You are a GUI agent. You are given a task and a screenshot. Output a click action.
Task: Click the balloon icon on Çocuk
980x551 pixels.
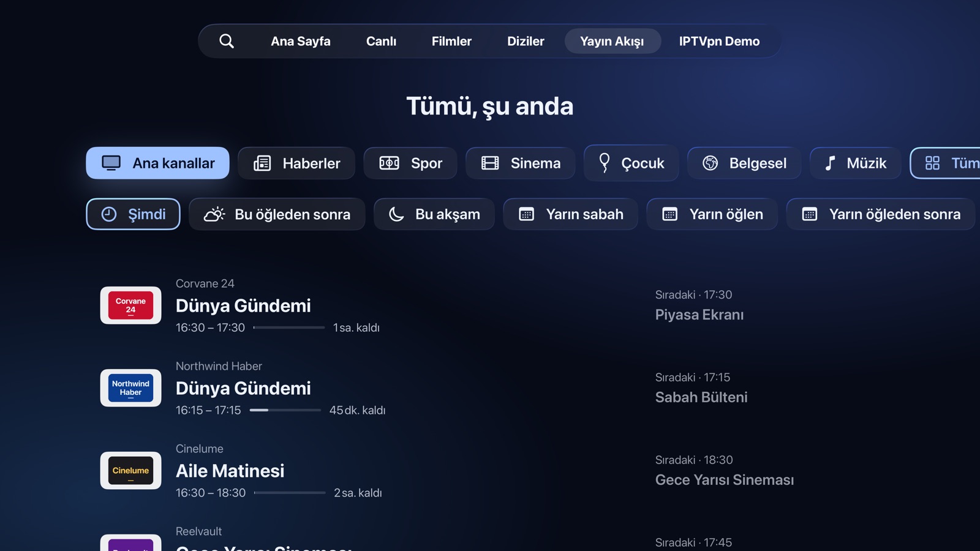[x=605, y=163]
